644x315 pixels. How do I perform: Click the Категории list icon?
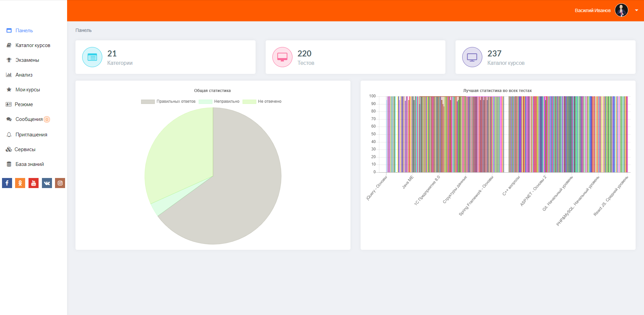(x=92, y=57)
